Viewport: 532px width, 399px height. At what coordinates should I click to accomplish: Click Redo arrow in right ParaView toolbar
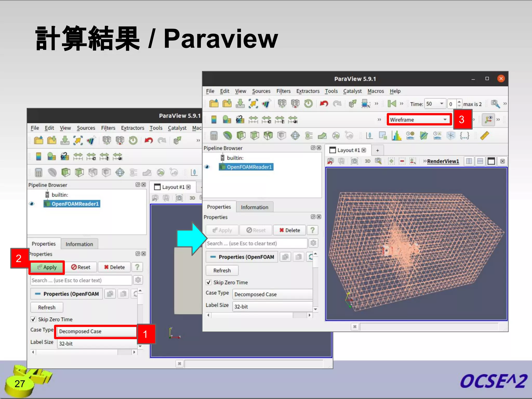pos(337,104)
